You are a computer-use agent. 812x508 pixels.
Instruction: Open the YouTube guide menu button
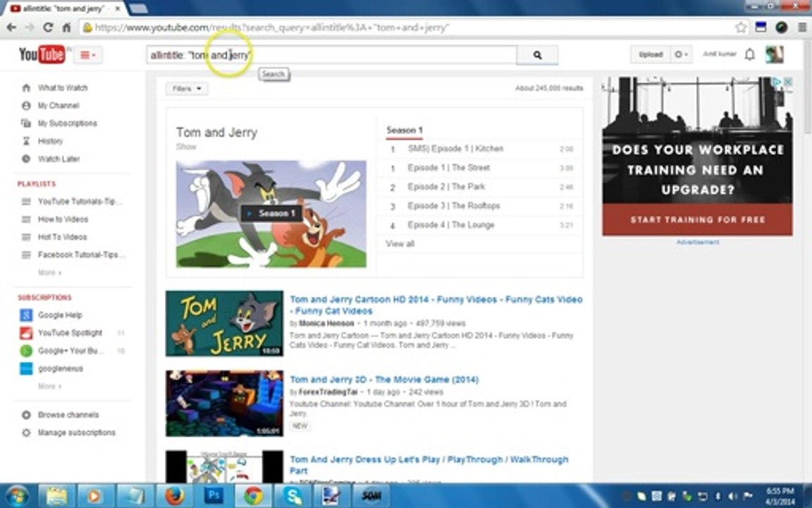88,55
